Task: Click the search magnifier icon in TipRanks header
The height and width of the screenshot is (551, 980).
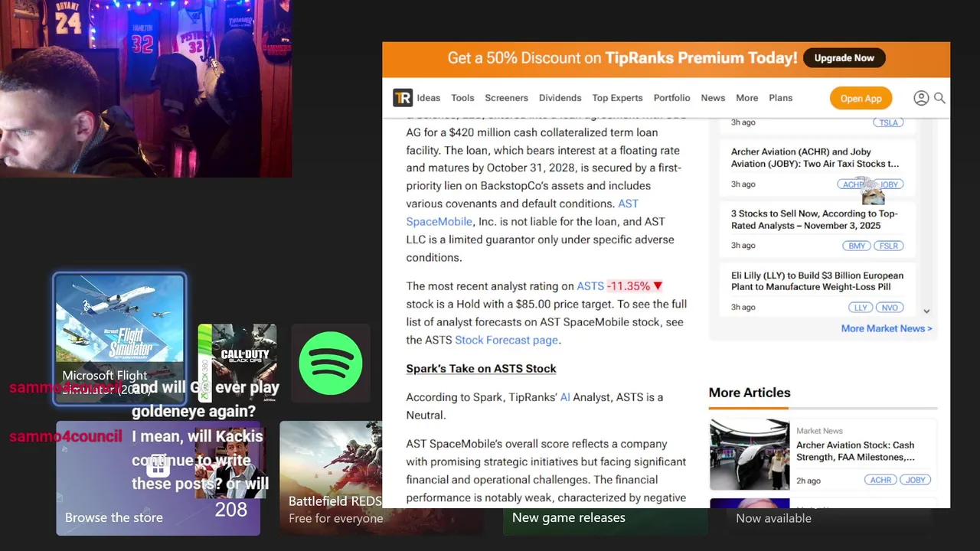Action: pos(939,98)
